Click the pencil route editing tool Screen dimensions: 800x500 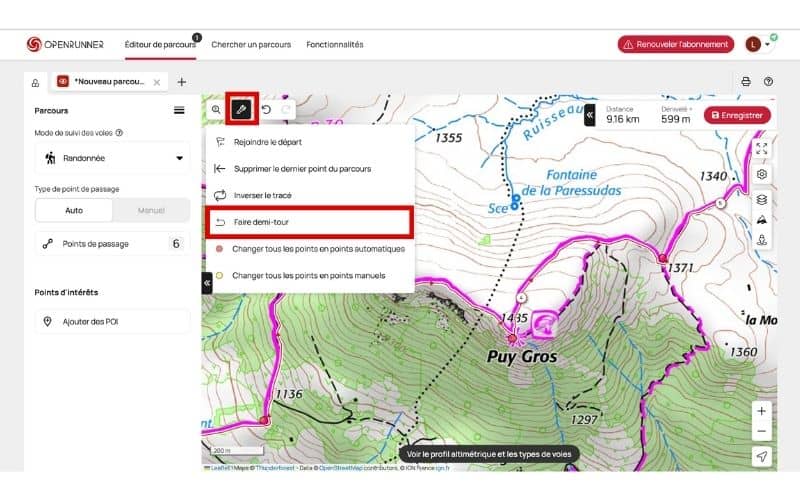pyautogui.click(x=242, y=108)
